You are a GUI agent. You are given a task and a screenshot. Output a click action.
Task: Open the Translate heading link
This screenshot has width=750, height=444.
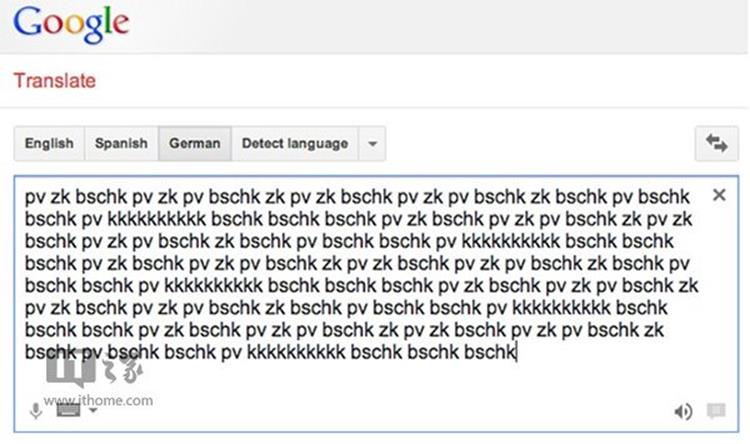[55, 79]
